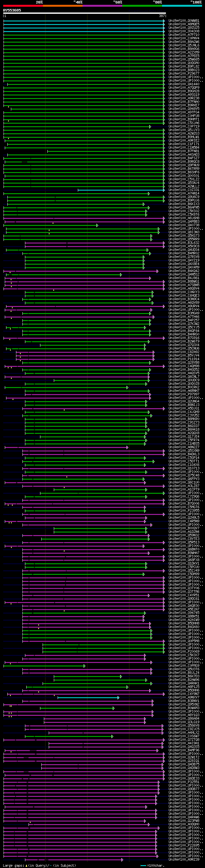Select hit UniRef100_B7FN81
The height and width of the screenshot is (868, 205).
coord(184,151)
